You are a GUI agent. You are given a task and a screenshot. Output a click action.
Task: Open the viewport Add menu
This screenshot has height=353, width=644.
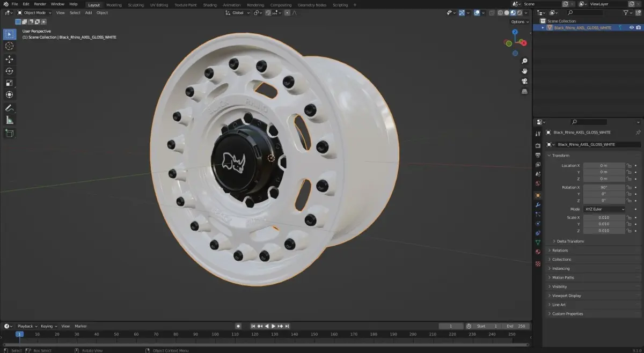(x=89, y=12)
